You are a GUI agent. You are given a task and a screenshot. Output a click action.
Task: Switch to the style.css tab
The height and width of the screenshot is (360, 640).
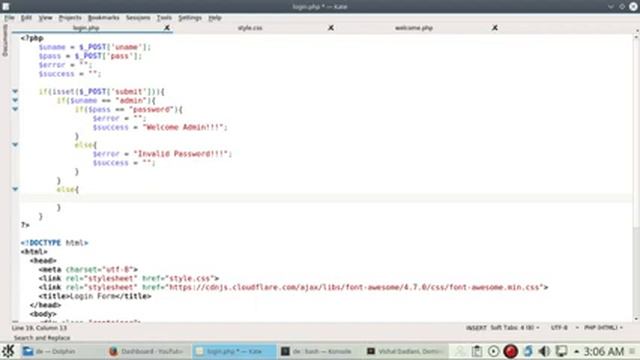coord(250,28)
